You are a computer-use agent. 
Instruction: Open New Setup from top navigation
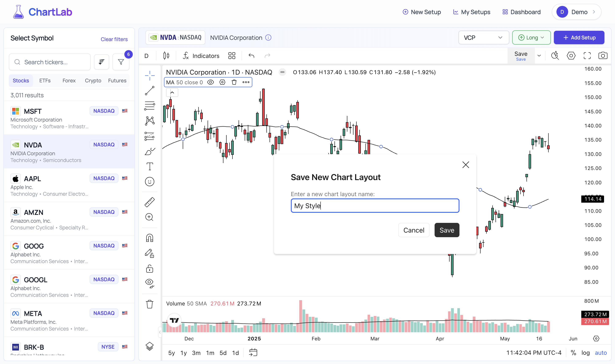point(422,12)
